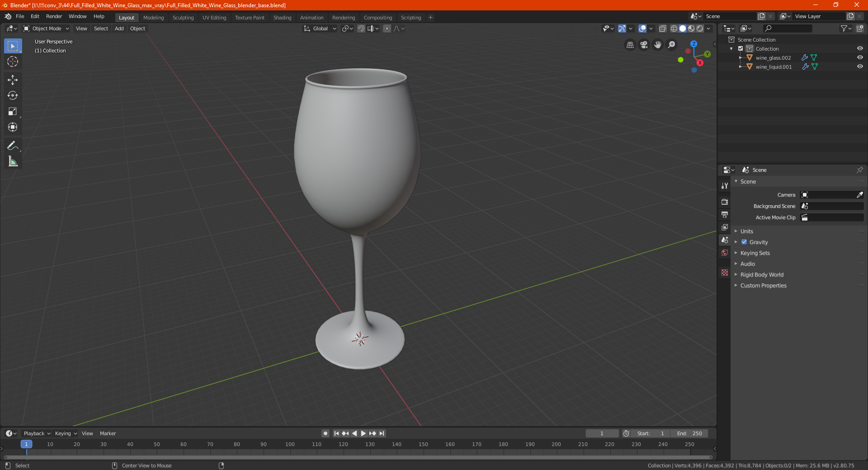The image size is (868, 470).
Task: Switch to Rendered viewport shading
Action: pyautogui.click(x=700, y=28)
